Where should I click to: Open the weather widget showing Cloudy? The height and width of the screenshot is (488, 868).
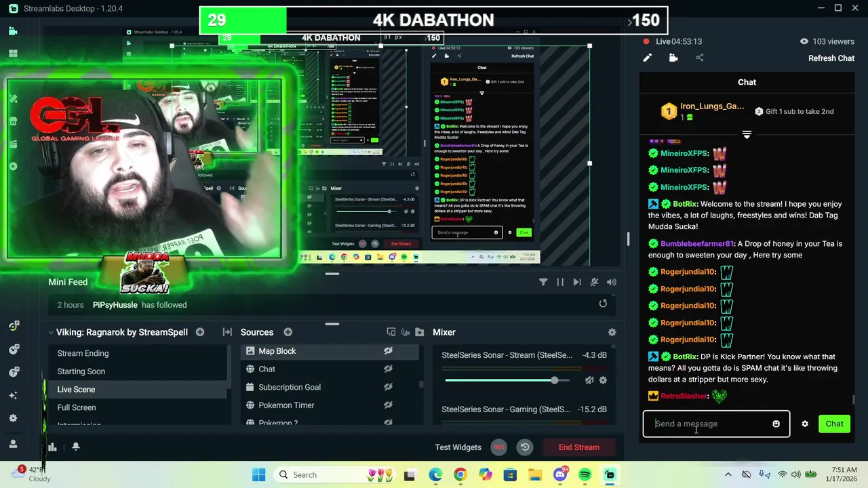tap(31, 474)
